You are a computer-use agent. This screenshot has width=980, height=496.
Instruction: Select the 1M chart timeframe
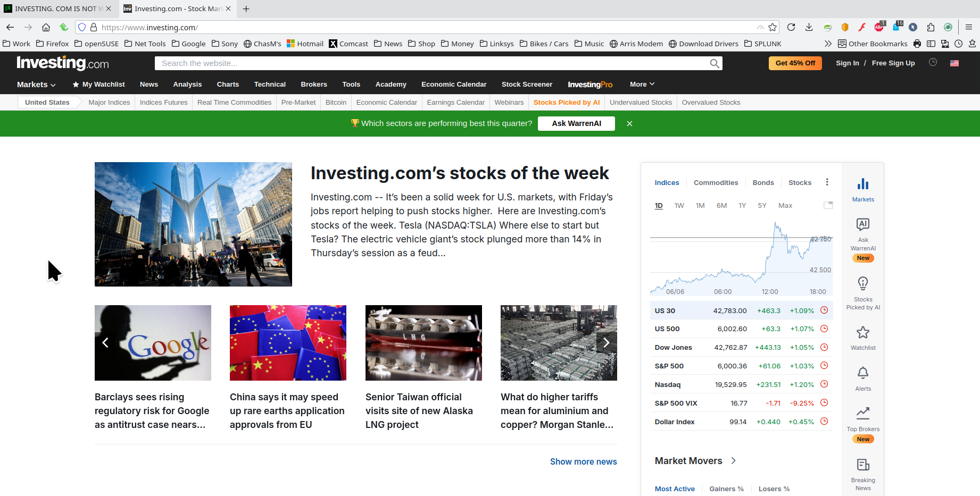click(x=700, y=205)
